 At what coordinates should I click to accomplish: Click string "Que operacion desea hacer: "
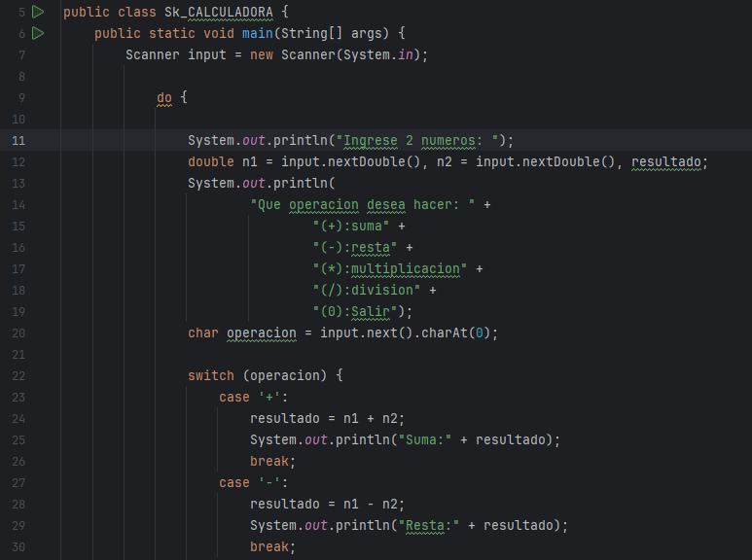[363, 205]
